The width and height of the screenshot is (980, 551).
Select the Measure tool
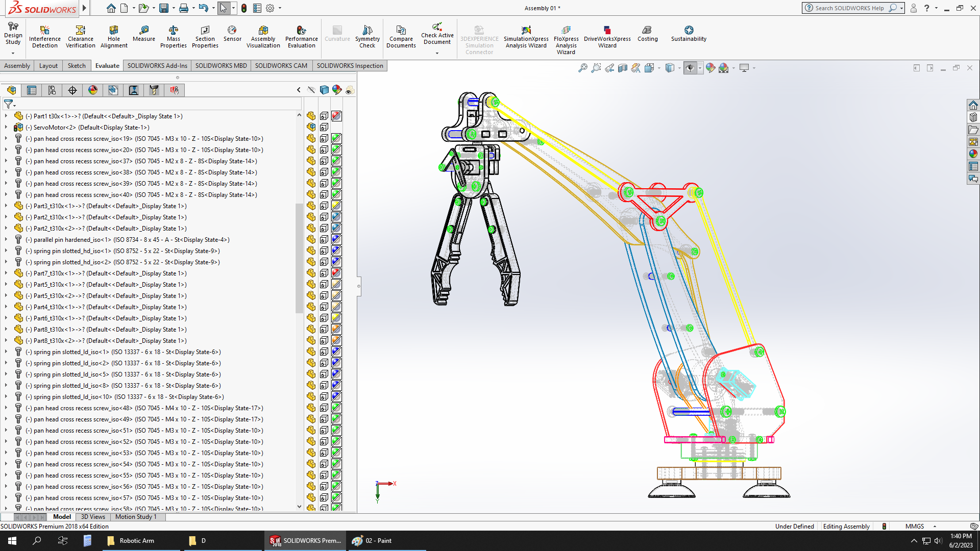[144, 34]
